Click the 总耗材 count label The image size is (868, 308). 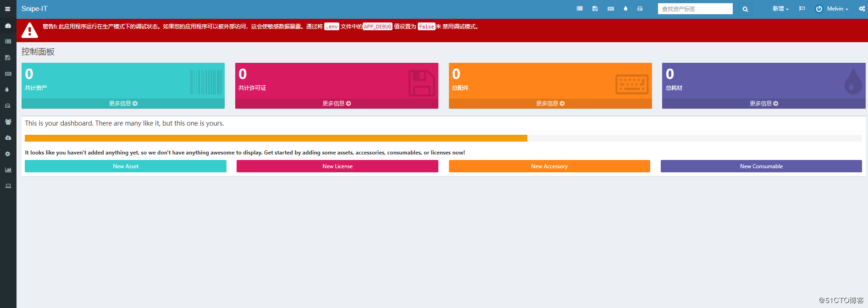click(x=674, y=88)
